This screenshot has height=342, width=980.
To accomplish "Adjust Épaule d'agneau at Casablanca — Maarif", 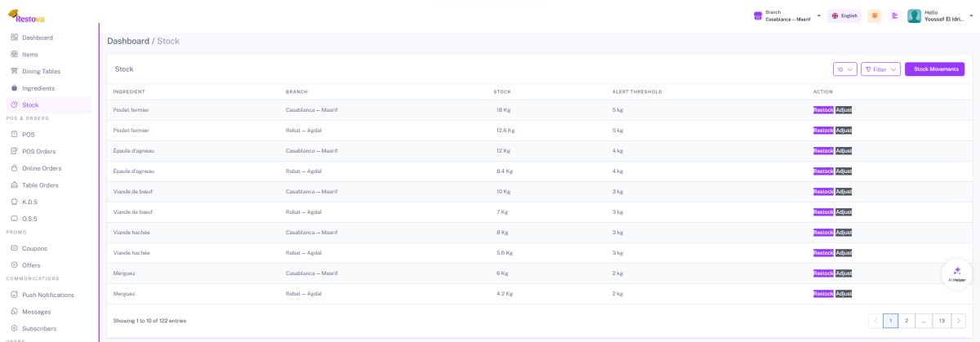I will pyautogui.click(x=844, y=151).
